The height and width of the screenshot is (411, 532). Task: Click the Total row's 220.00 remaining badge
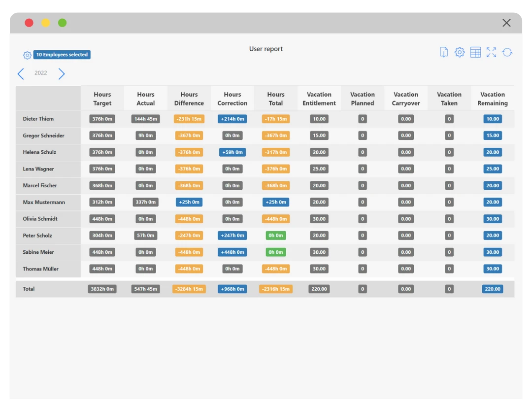492,289
